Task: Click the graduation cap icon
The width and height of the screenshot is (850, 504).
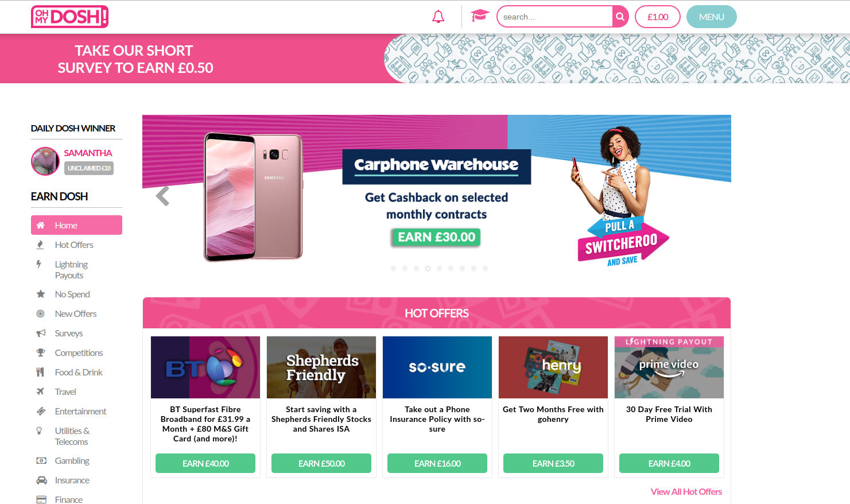Action: [x=480, y=15]
